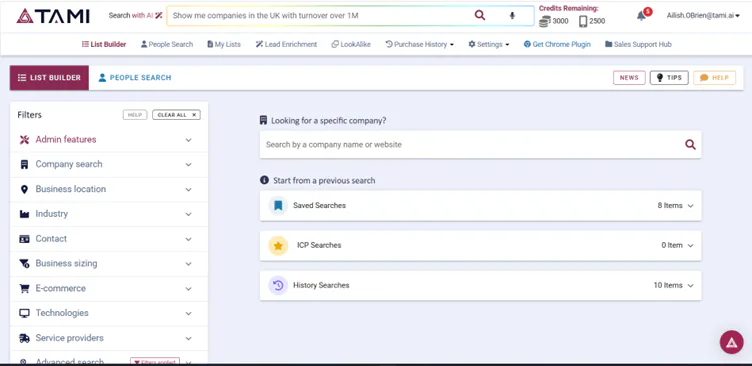The width and height of the screenshot is (752, 366).
Task: Click the NEWS button
Action: 629,78
